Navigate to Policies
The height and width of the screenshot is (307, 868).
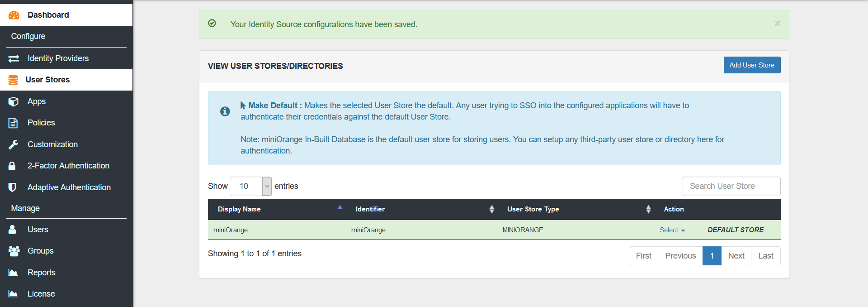[66, 123]
